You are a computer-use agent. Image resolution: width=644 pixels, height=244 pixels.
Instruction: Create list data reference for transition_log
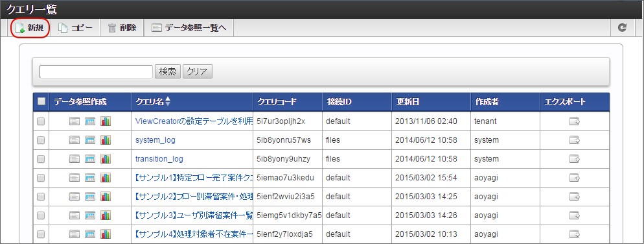(x=75, y=159)
